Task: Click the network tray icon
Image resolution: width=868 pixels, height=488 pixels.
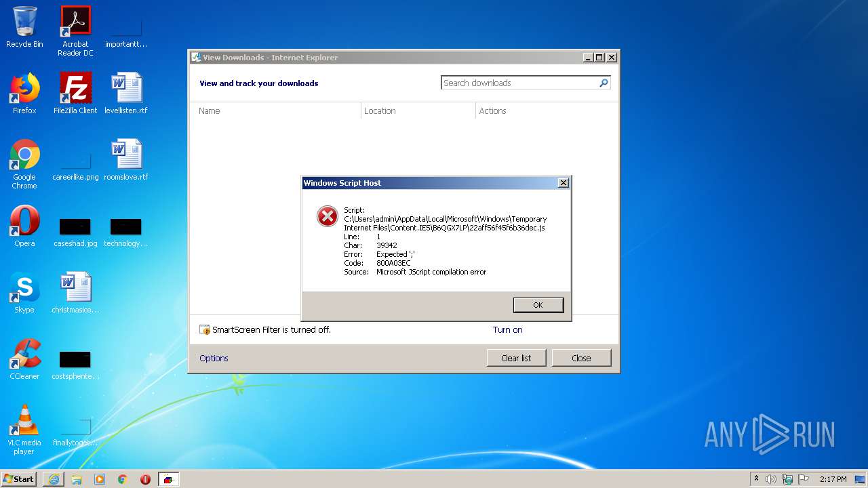Action: click(787, 479)
